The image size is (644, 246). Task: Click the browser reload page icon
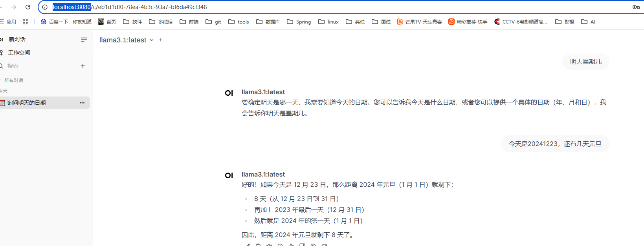pos(28,7)
